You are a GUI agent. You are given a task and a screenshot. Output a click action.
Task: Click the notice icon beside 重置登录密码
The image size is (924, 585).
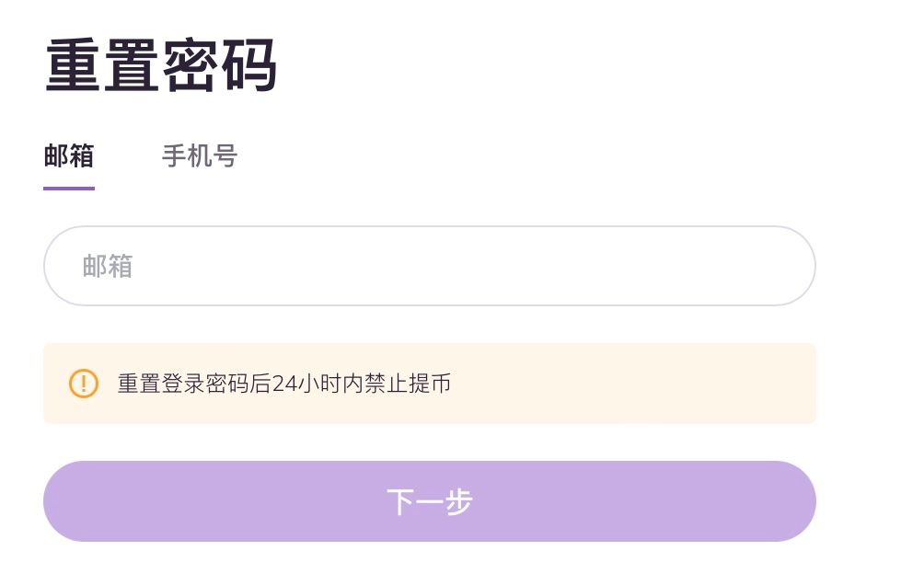coord(84,384)
